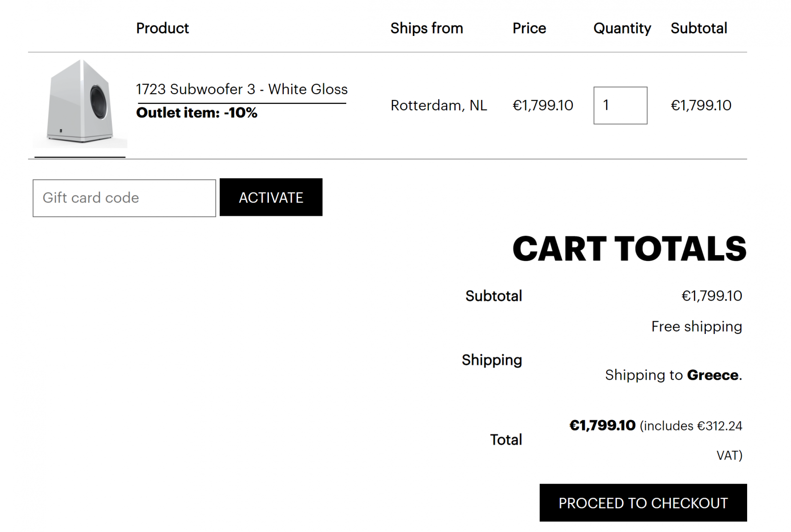The image size is (791, 532).
Task: Click the bold total amount €1,799.10
Action: tap(602, 426)
